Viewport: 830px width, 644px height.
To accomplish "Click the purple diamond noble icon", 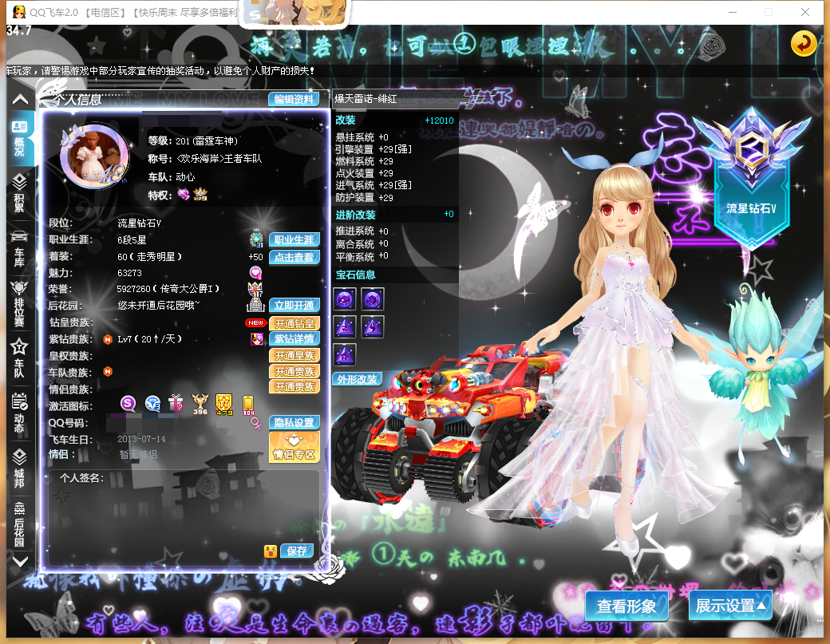I will 257,338.
